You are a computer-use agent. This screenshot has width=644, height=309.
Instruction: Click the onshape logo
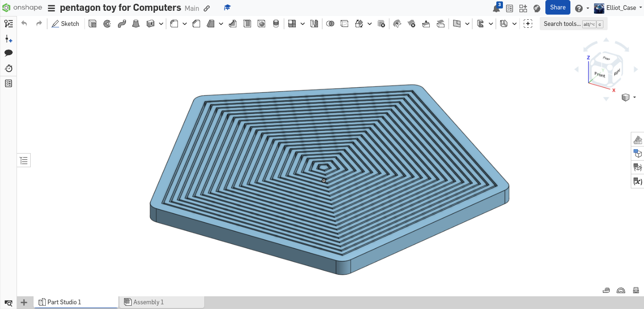pyautogui.click(x=22, y=8)
